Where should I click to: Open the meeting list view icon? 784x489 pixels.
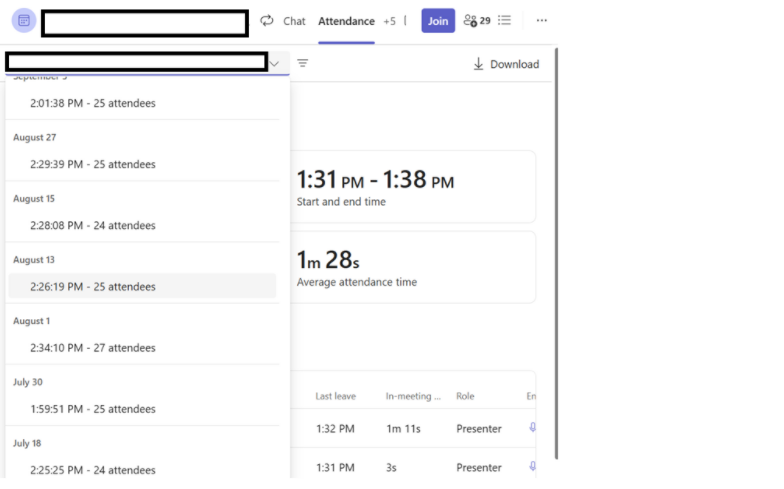point(504,20)
